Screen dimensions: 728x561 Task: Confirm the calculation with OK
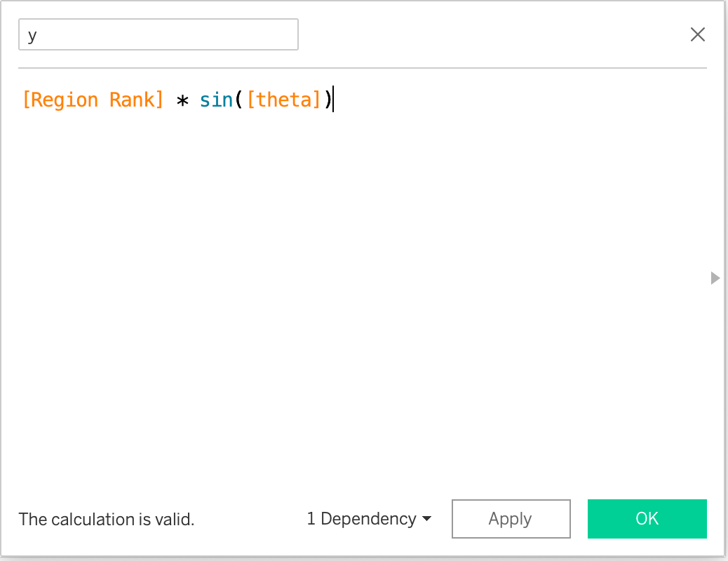[x=647, y=519]
